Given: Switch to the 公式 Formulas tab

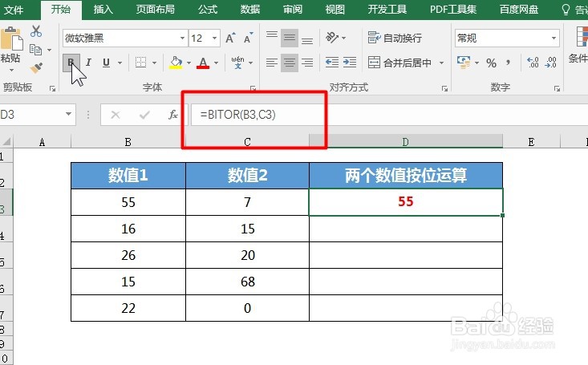Looking at the screenshot, I should (x=208, y=10).
